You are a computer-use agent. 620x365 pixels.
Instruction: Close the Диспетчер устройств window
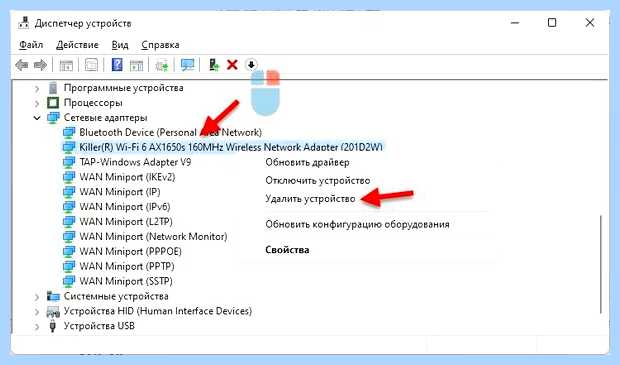tap(590, 23)
